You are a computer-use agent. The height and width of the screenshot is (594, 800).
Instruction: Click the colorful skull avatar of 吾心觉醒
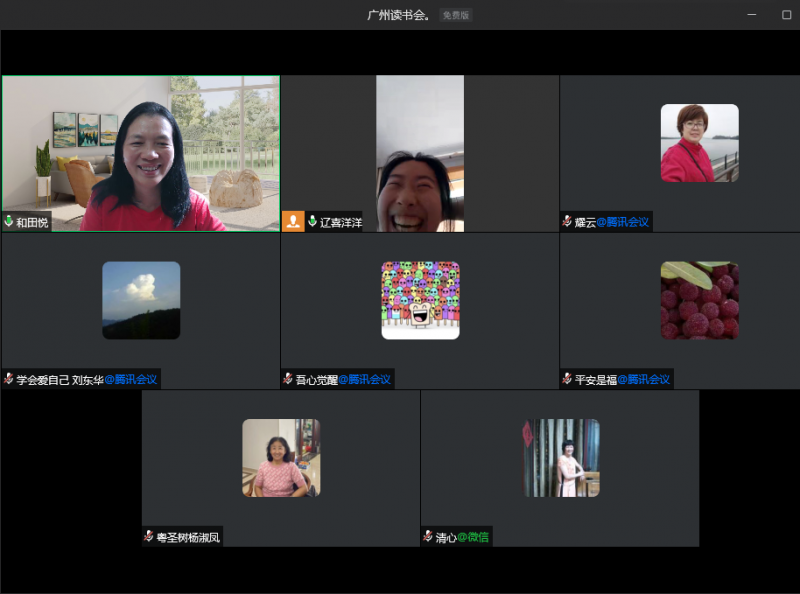tap(420, 300)
